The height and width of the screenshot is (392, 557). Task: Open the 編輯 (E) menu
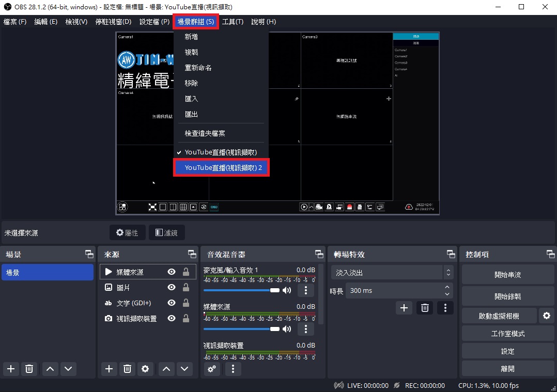coord(46,22)
